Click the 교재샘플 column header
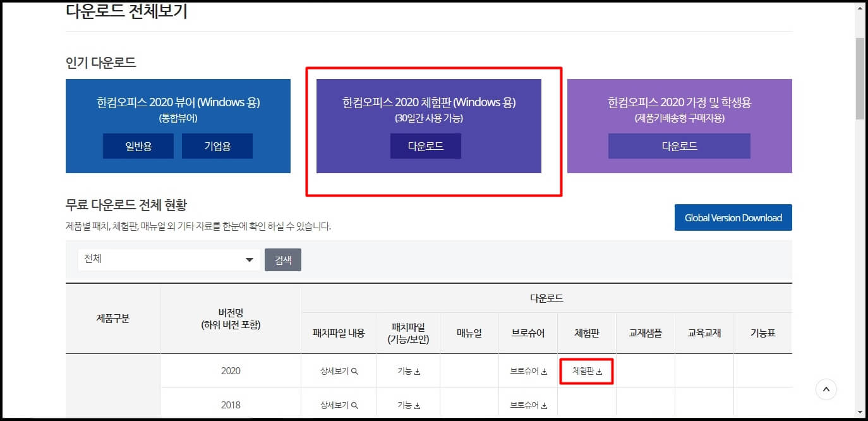 [x=646, y=333]
